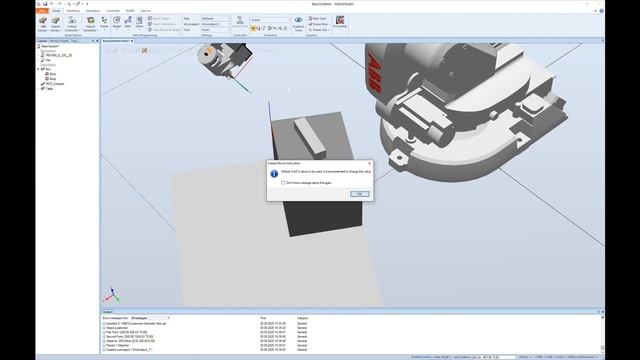640x360 pixels.
Task: Select the Pen tool node
Action: 46,60
